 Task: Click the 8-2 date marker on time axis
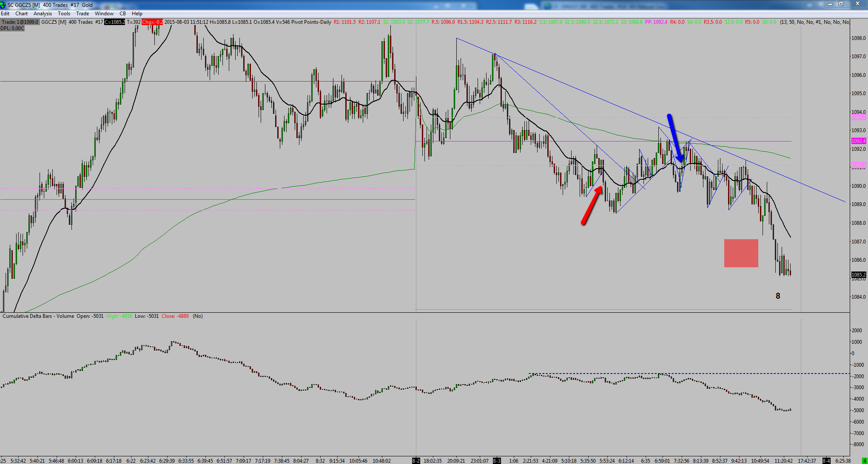click(x=416, y=461)
